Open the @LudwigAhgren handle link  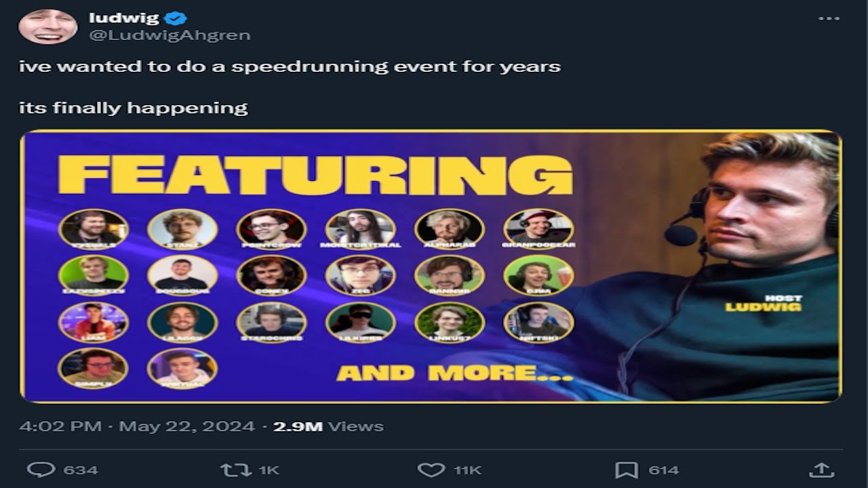[170, 36]
